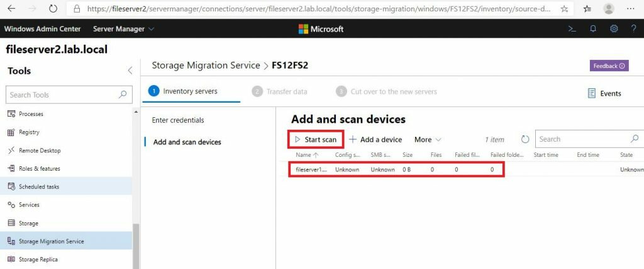This screenshot has height=269, width=644.
Task: Open browser more options menu
Action: [631, 9]
